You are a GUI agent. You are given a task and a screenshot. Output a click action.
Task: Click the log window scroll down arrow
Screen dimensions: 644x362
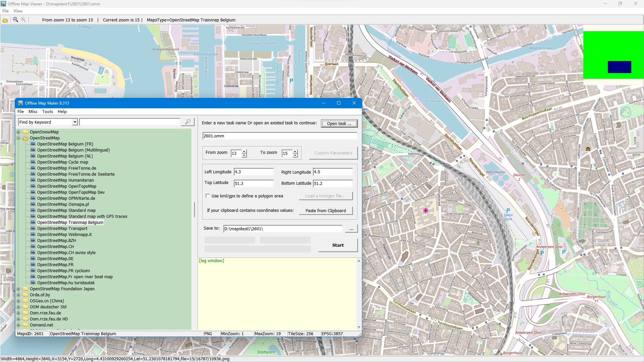pyautogui.click(x=359, y=327)
